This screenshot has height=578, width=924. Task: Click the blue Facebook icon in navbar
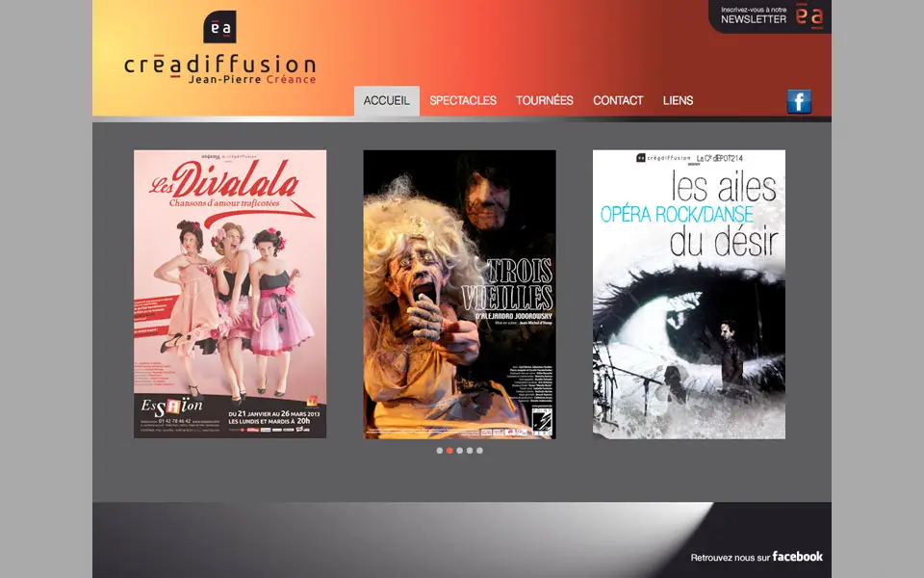click(799, 101)
